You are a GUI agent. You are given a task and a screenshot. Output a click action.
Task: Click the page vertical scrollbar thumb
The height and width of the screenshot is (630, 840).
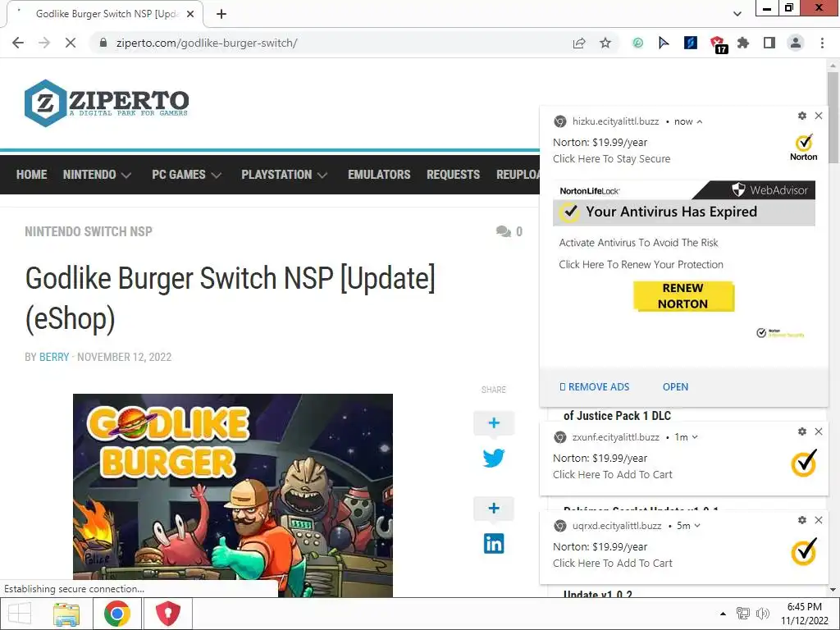coord(833,118)
